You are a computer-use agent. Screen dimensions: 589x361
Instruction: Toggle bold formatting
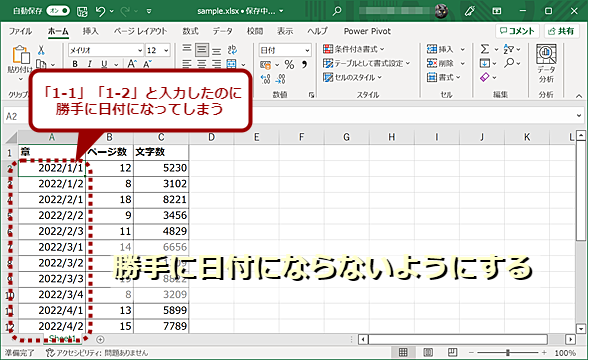75,64
